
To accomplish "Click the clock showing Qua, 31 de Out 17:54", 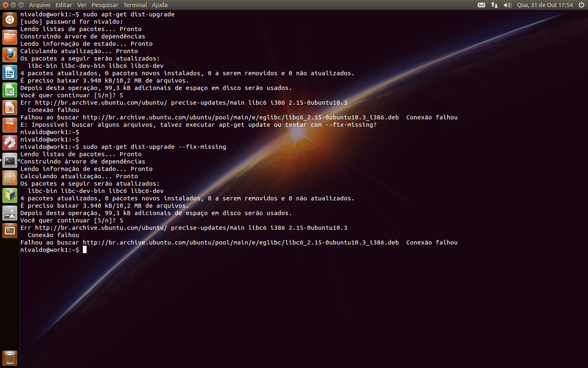I will pos(545,5).
